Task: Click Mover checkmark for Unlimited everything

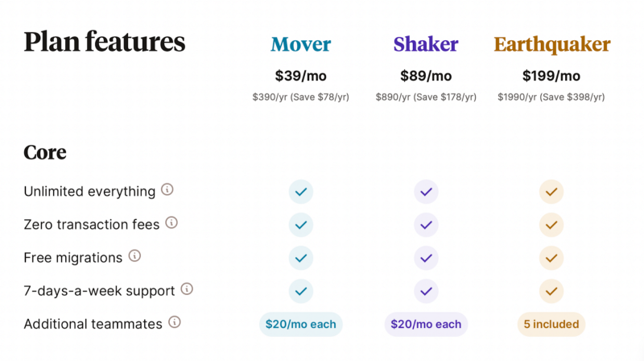Action: tap(301, 192)
